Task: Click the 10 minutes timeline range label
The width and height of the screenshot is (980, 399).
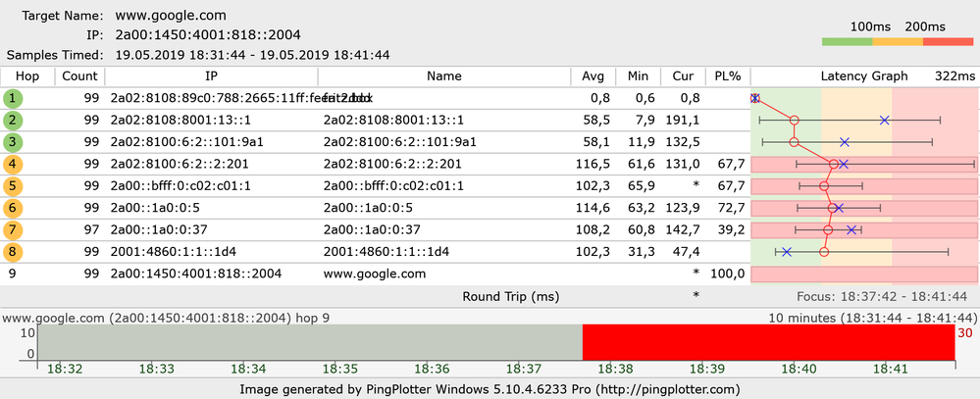Action: pos(872,318)
